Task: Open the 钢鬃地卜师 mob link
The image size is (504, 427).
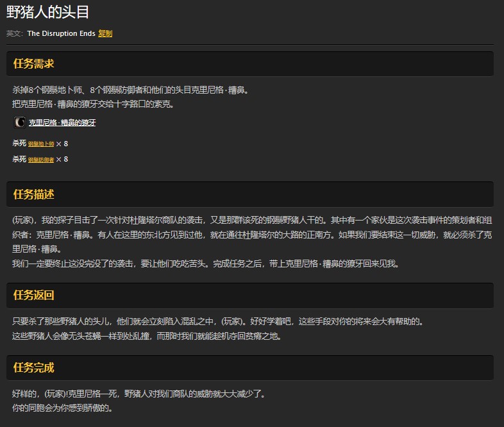Action: (41, 144)
